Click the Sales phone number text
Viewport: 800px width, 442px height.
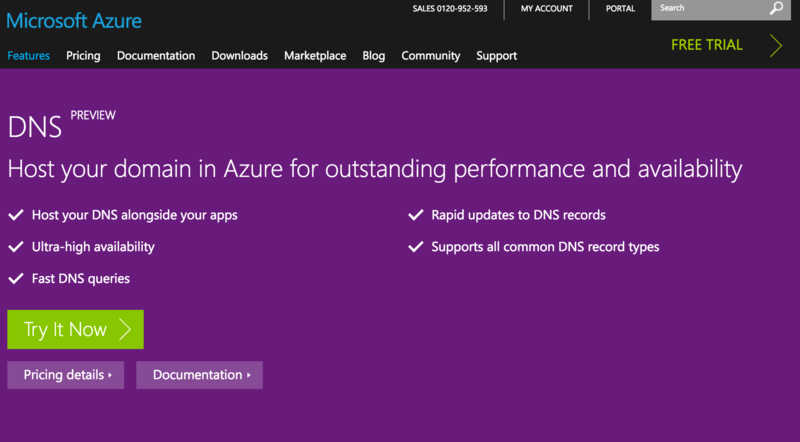pyautogui.click(x=450, y=9)
